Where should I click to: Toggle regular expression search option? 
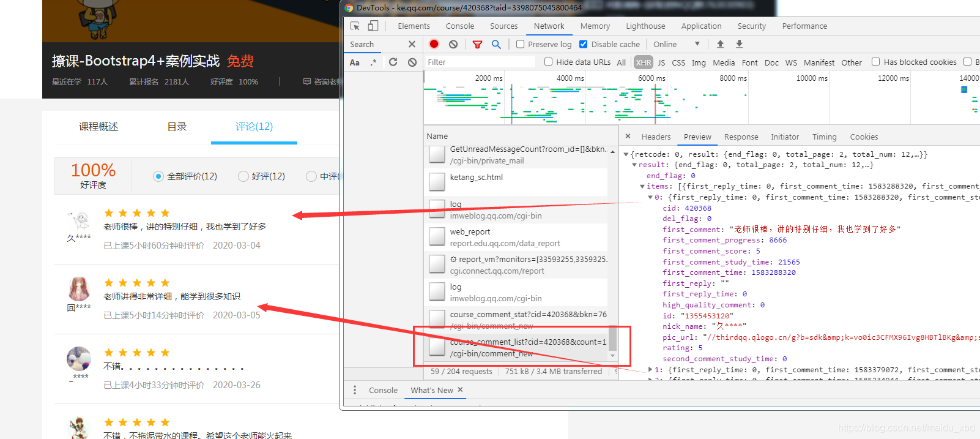(x=373, y=62)
